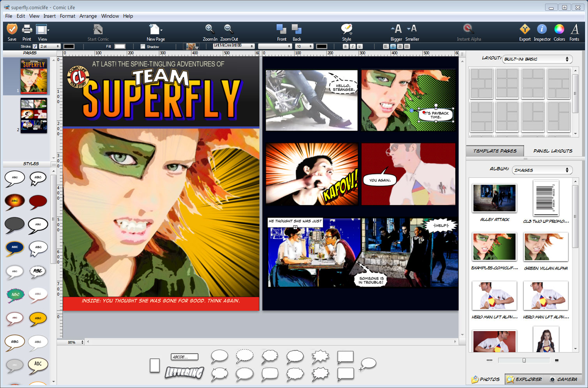Toggle the Stroke checkbox
Image resolution: width=588 pixels, height=388 pixels.
[x=35, y=46]
